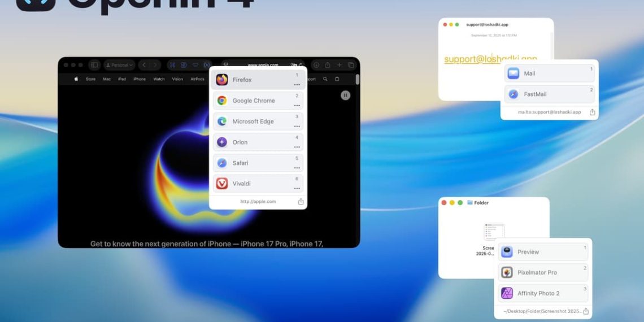Open Safari's new tab plus button

coord(339,65)
